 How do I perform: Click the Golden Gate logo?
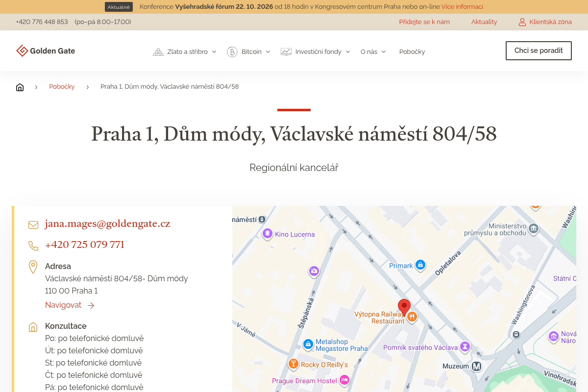(x=46, y=51)
